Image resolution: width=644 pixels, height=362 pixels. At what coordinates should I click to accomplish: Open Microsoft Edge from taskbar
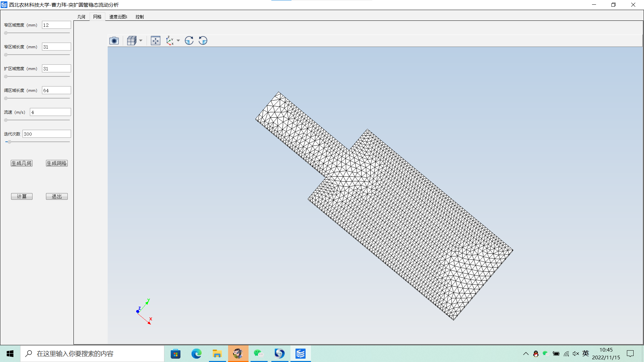pos(197,354)
